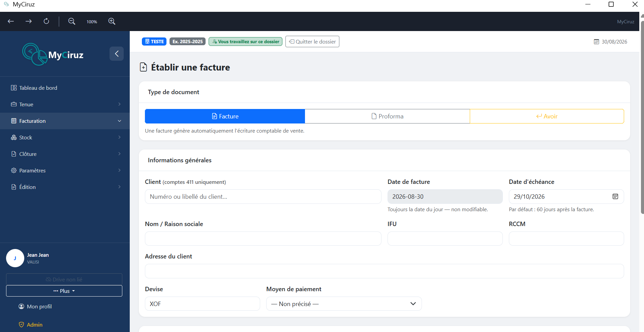Go back with the left arrow
The image size is (644, 332).
[x=11, y=21]
